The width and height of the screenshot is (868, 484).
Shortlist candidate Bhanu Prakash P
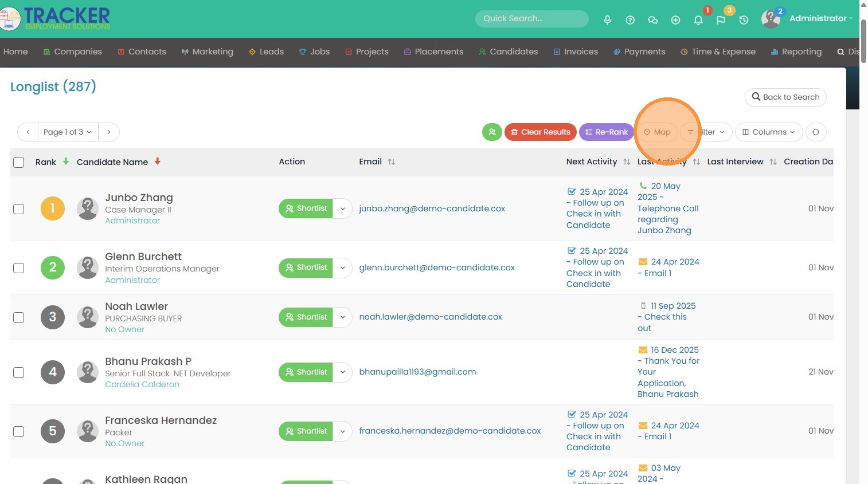[306, 372]
